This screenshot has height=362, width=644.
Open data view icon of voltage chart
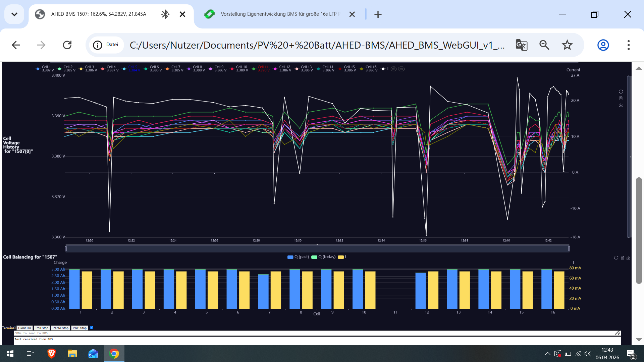[621, 99]
